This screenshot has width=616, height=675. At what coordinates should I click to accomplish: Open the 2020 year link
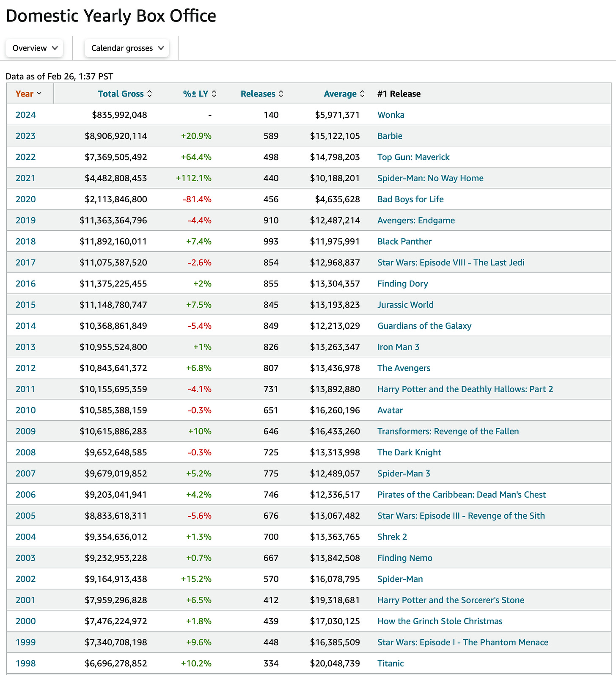tap(25, 199)
